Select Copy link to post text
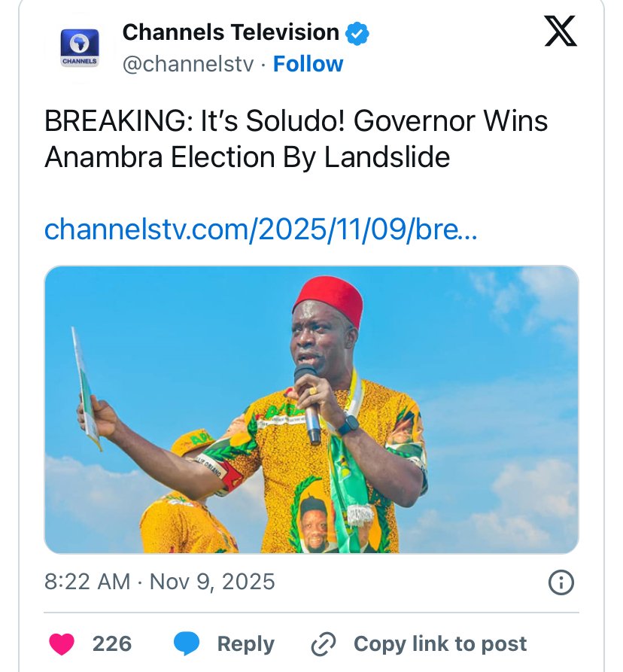 tap(440, 644)
